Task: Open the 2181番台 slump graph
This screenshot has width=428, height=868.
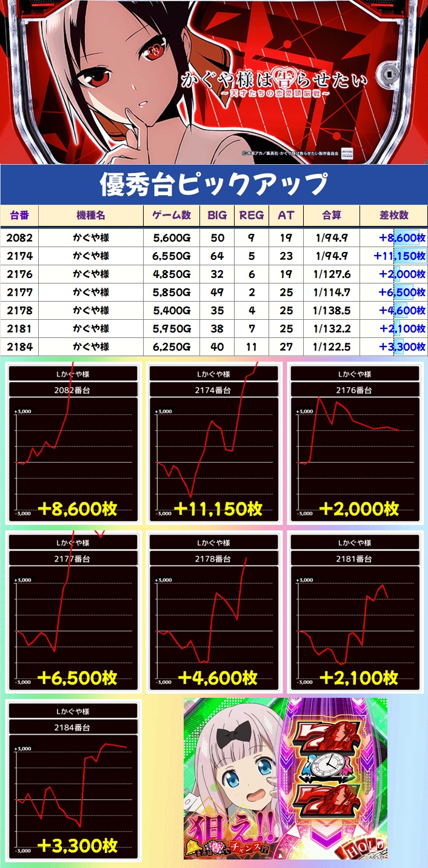Action: tap(355, 612)
